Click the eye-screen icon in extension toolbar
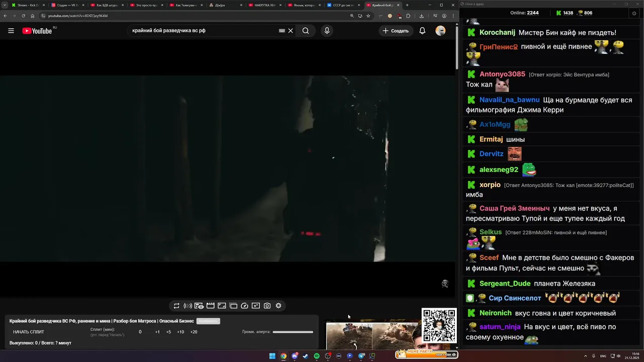This screenshot has width=644, height=362. (x=199, y=306)
